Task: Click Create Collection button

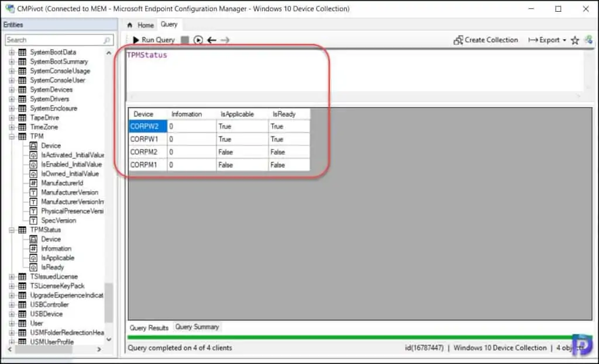Action: (486, 40)
